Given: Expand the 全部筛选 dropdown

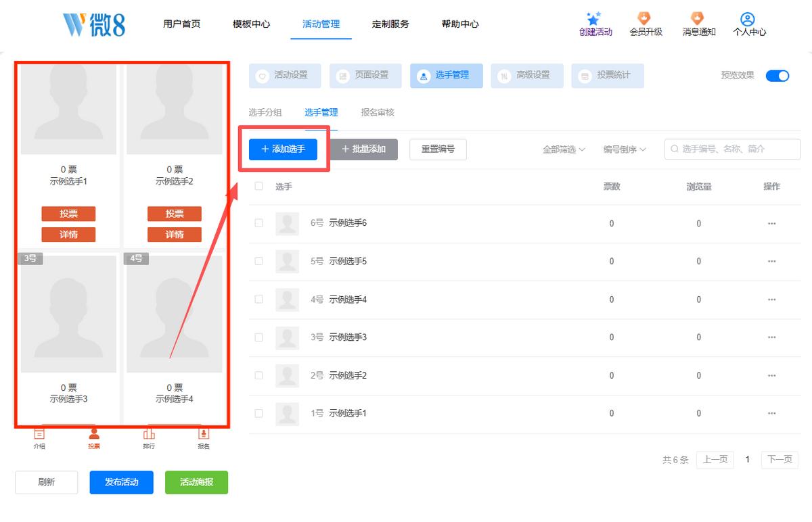Looking at the screenshot, I should tap(564, 149).
